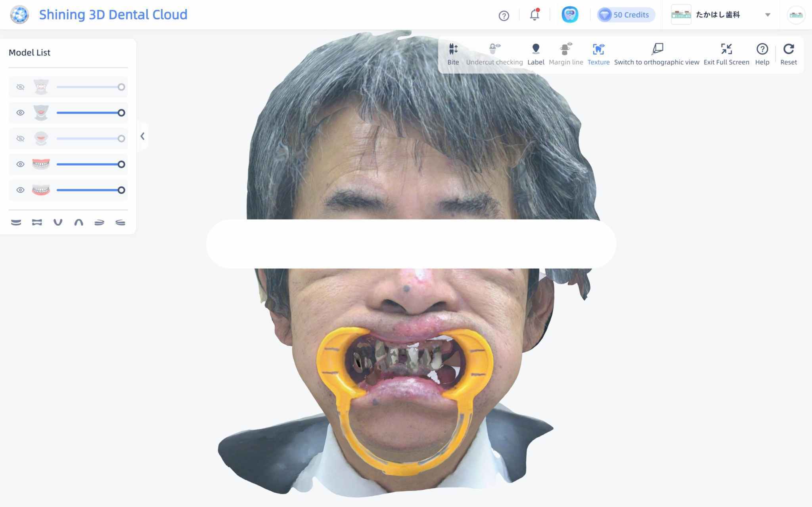Screen dimensions: 812x507
Task: Click the Shining 3D Dental Cloud title
Action: (113, 15)
